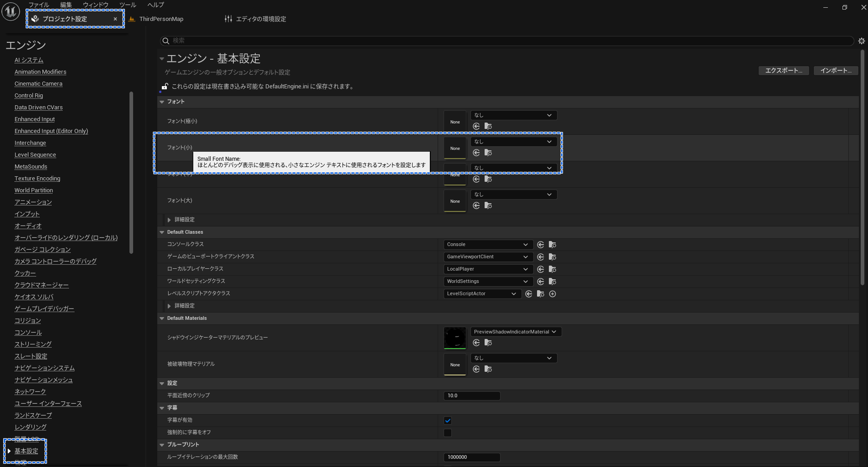This screenshot has height=467, width=868.
Task: Click the 平面近傍のクリップ value field
Action: (471, 395)
